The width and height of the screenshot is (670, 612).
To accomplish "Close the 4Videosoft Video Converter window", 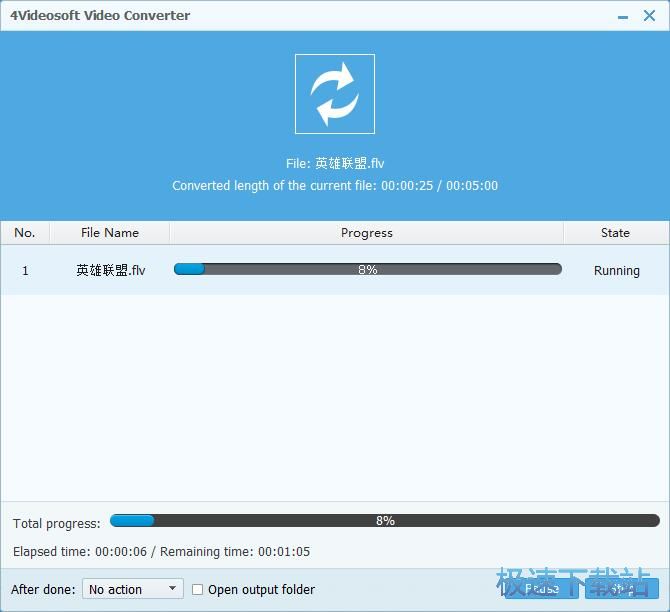I will 649,16.
